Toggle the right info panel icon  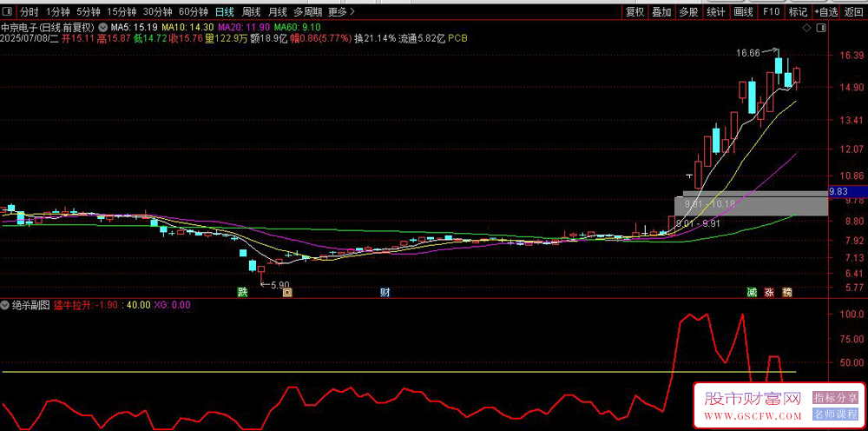point(819,27)
